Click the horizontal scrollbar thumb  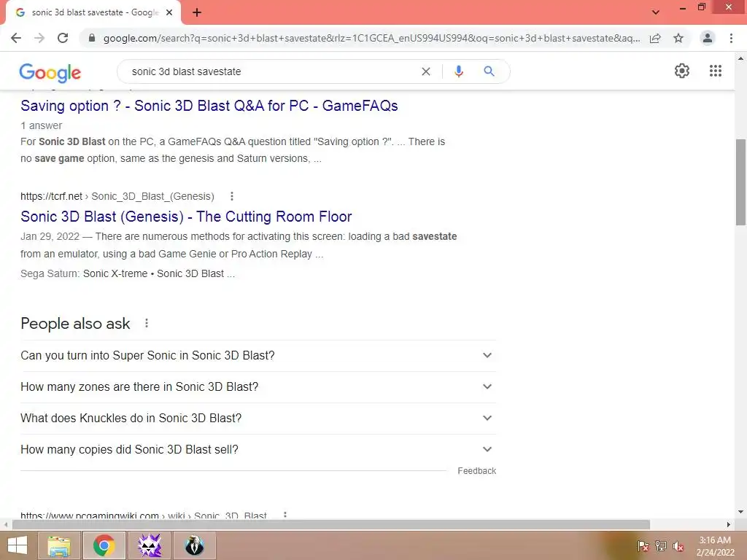(330, 524)
